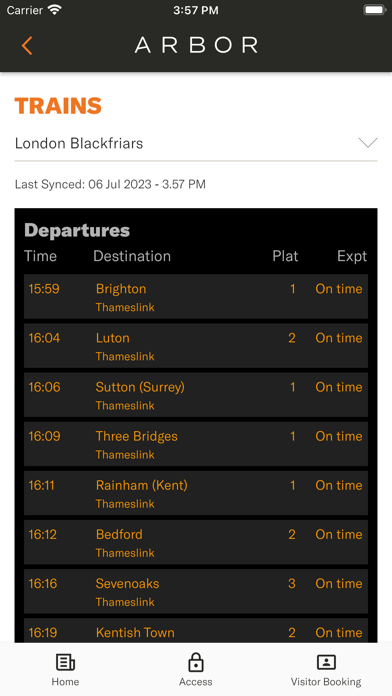Viewport: 392px width, 696px height.
Task: Tap the orange back arrow
Action: click(27, 46)
